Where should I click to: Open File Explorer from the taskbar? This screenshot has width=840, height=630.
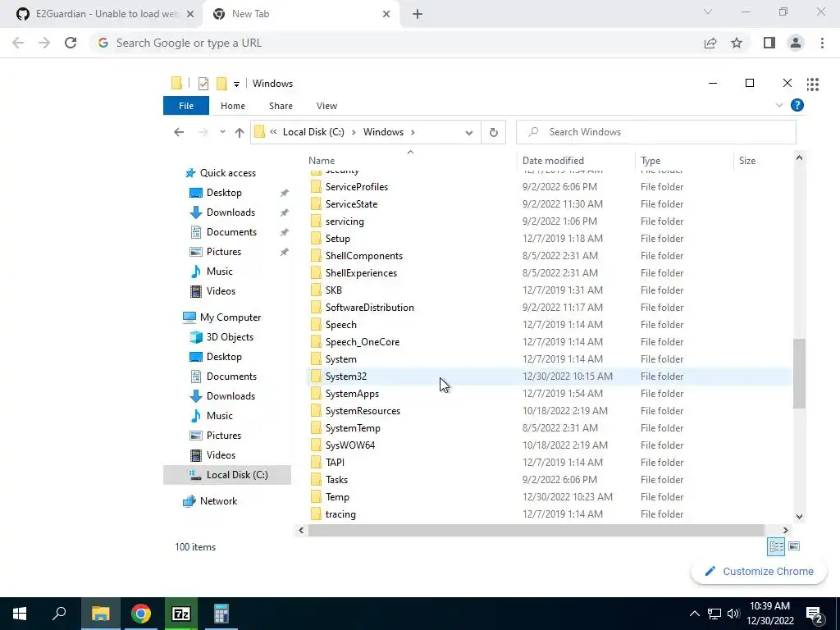pos(100,614)
